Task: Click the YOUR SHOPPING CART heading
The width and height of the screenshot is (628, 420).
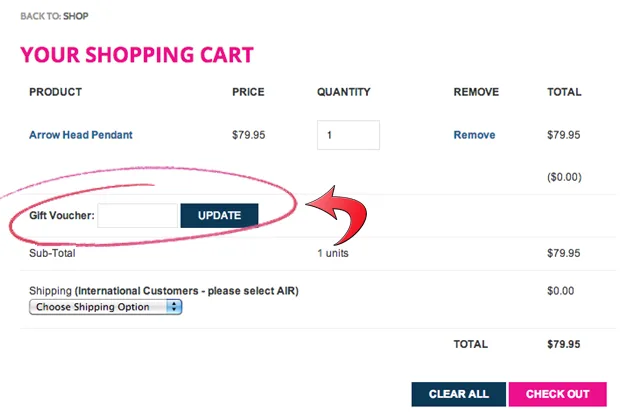Action: pyautogui.click(x=137, y=55)
